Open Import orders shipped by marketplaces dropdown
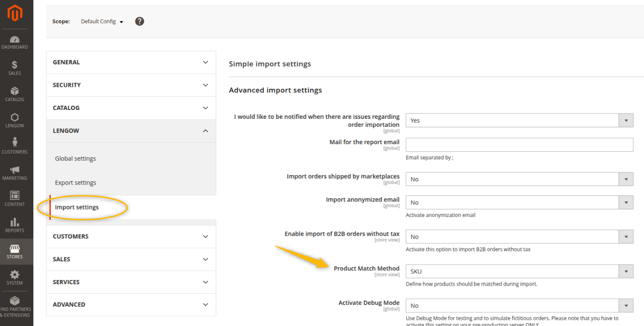 click(x=519, y=179)
